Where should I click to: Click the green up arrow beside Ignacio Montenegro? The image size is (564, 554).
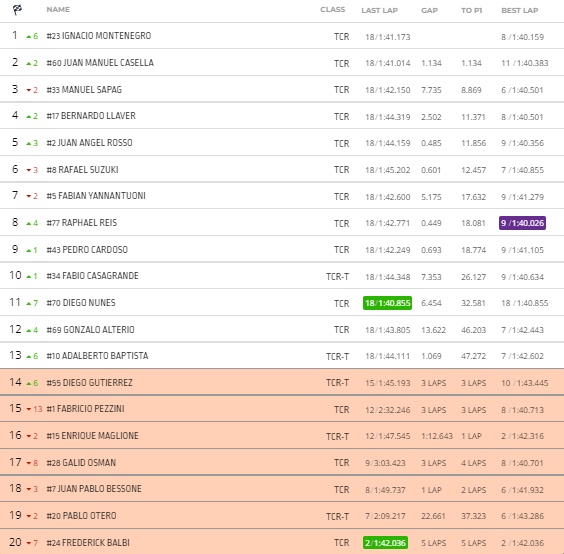[29, 36]
